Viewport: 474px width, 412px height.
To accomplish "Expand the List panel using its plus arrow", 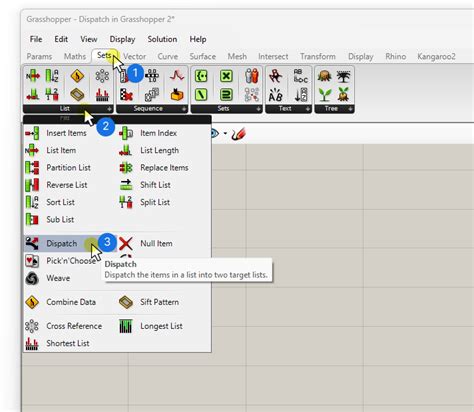I will pyautogui.click(x=109, y=109).
